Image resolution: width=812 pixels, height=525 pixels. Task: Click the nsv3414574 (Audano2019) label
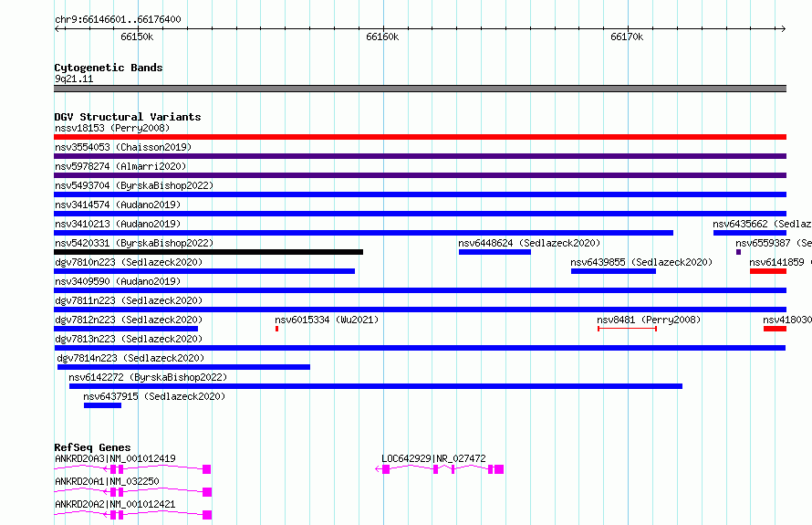coord(118,205)
